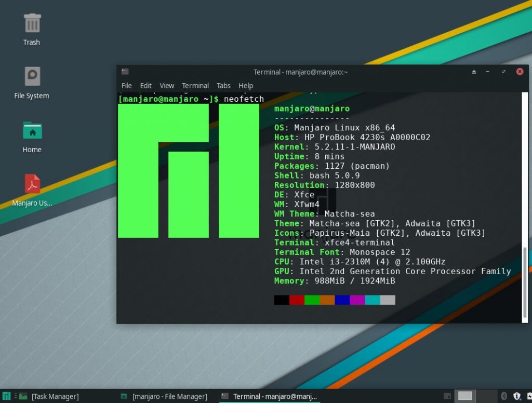Screen dimensions: 532x403
Task: Open the File menu in Terminal
Action: coord(127,86)
